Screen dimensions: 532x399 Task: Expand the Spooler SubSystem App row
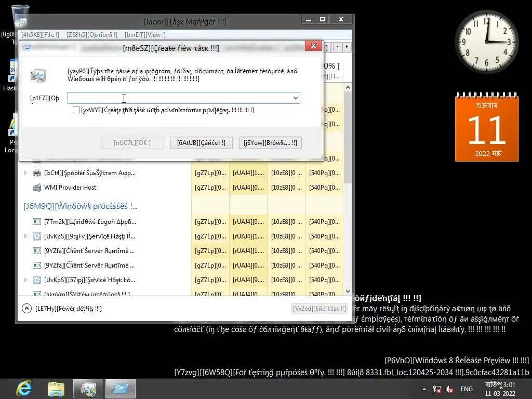25,172
